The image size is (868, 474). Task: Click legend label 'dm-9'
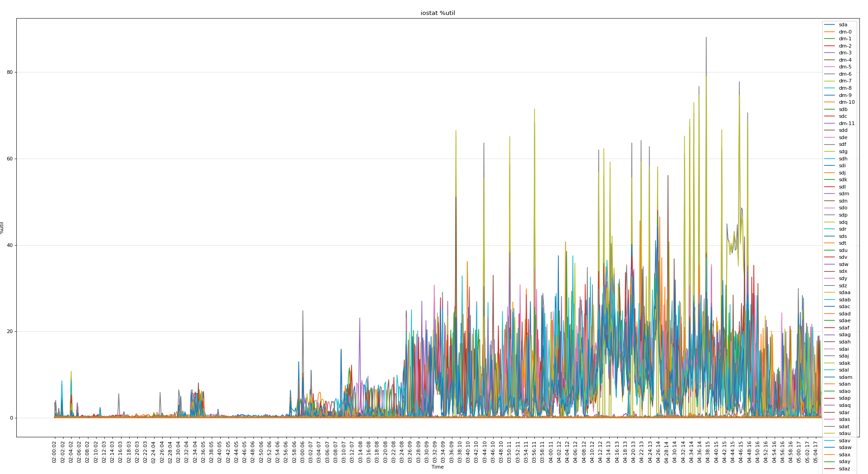tap(845, 95)
